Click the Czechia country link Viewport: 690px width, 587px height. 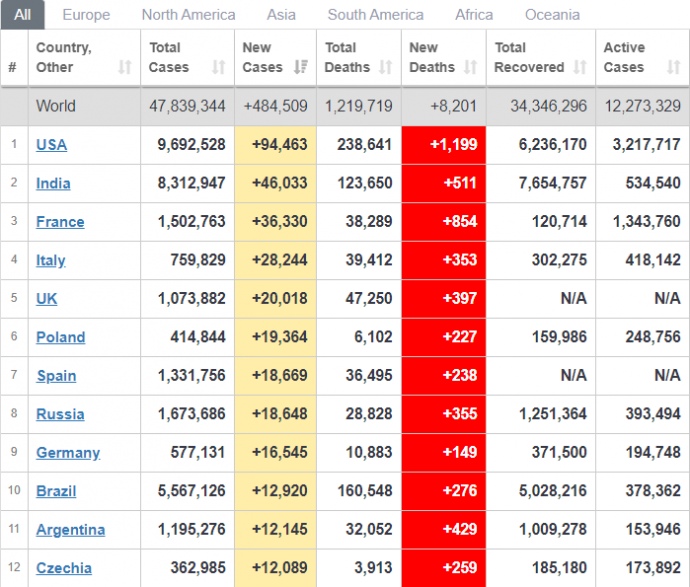coord(64,568)
